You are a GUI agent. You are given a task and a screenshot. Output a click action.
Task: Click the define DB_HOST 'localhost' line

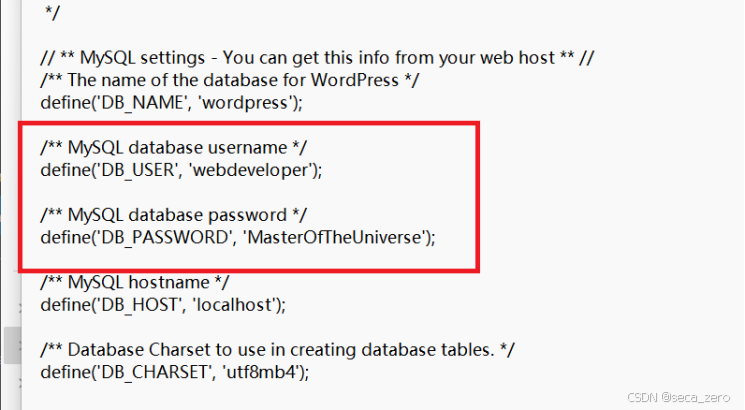(163, 305)
